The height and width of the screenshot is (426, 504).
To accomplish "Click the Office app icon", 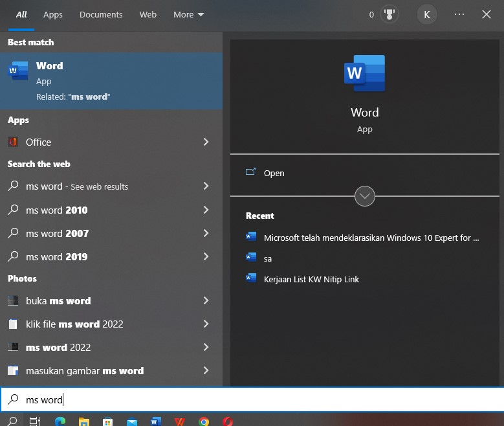I will (13, 142).
